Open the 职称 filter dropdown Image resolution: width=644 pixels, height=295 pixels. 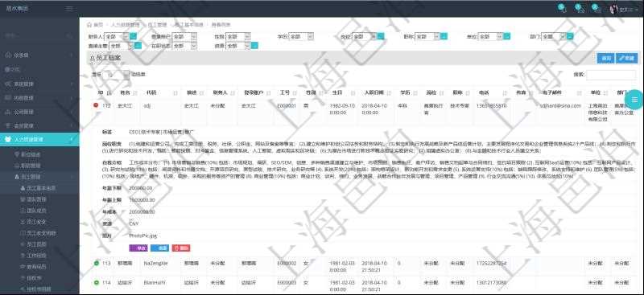427,36
